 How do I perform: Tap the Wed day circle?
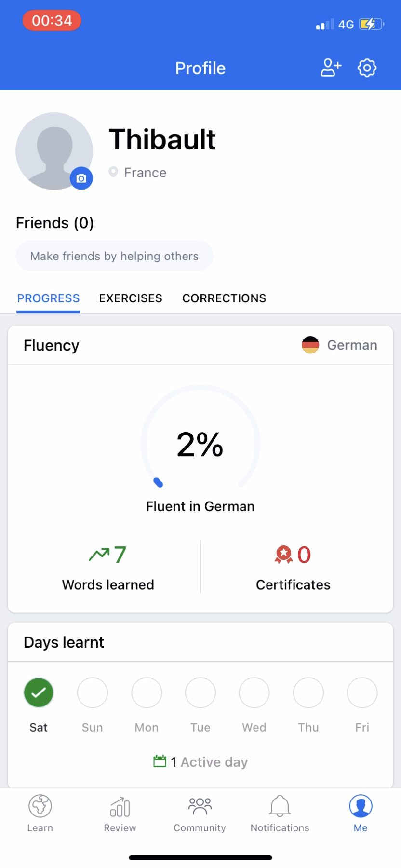(x=254, y=692)
